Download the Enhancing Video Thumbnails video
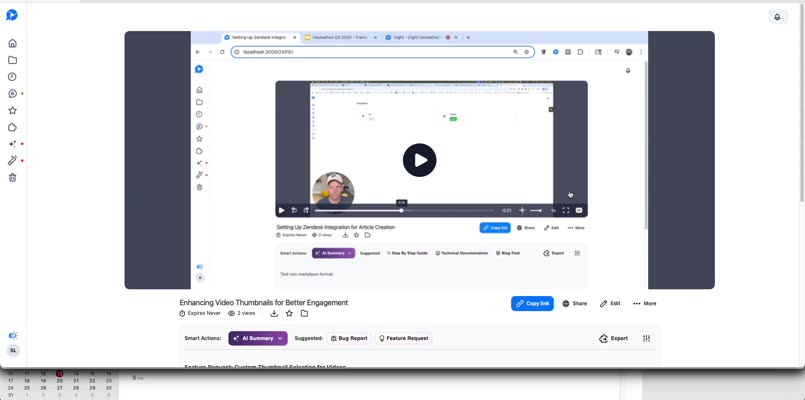 point(274,313)
